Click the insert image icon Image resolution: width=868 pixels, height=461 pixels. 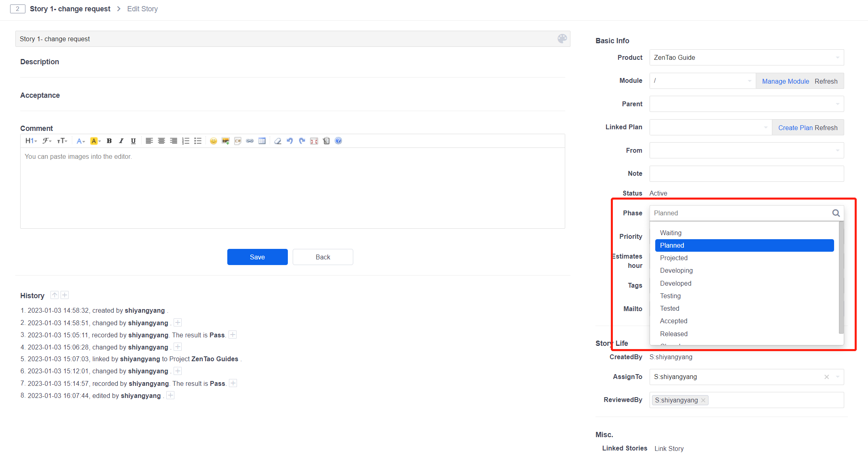(226, 141)
